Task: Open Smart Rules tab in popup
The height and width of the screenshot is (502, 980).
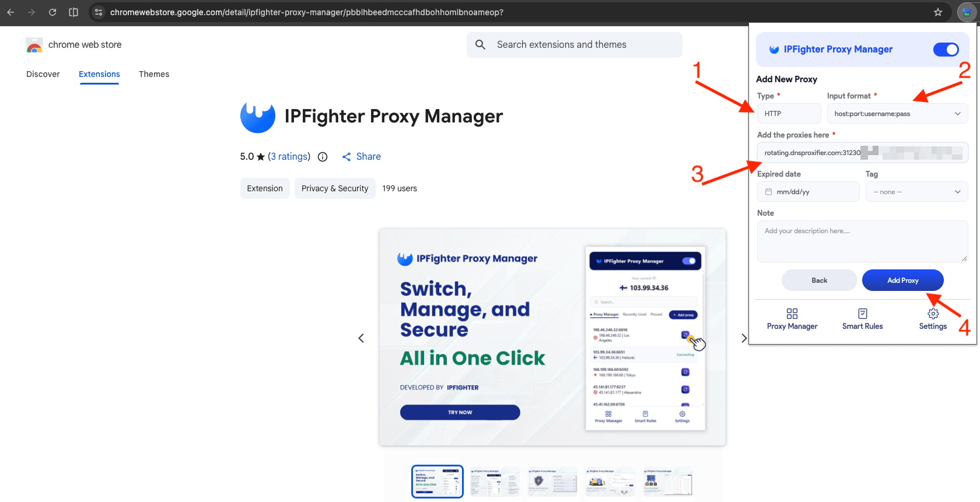Action: pos(863,320)
